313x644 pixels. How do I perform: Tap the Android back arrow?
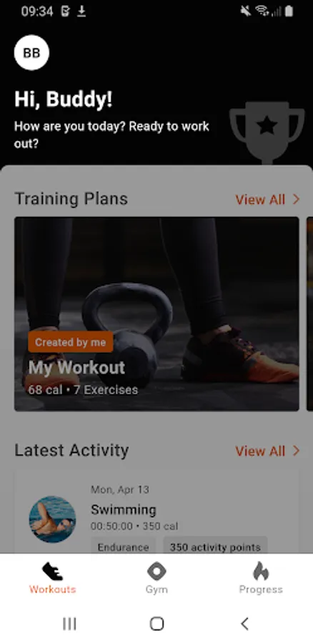(x=244, y=624)
